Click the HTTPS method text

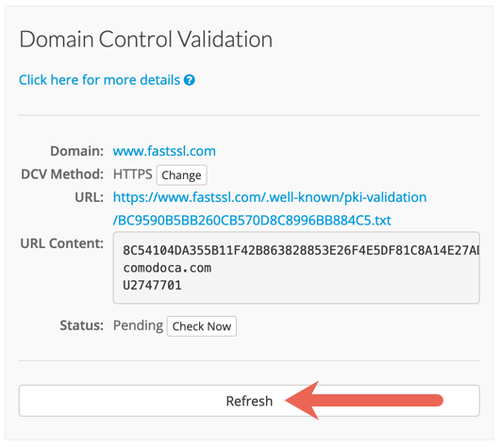133,174
